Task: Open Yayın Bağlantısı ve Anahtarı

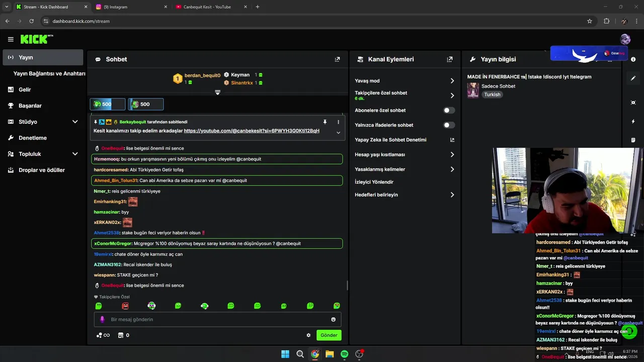Action: pos(49,73)
